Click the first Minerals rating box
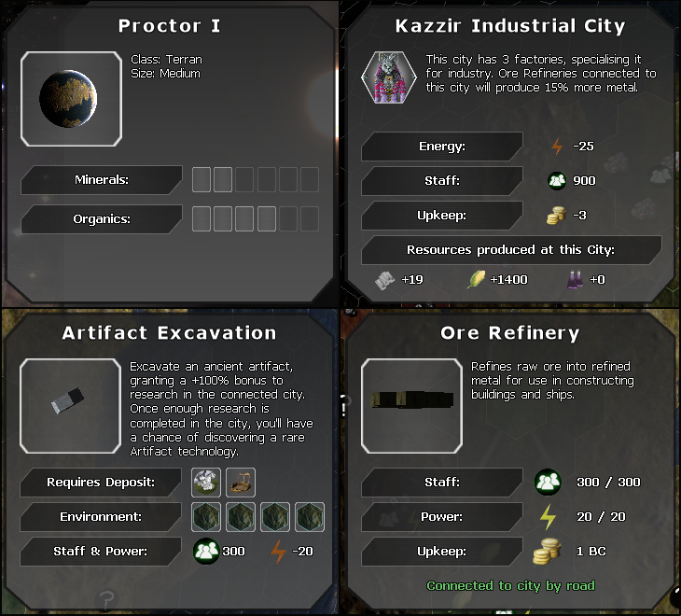The image size is (681, 616). [202, 180]
